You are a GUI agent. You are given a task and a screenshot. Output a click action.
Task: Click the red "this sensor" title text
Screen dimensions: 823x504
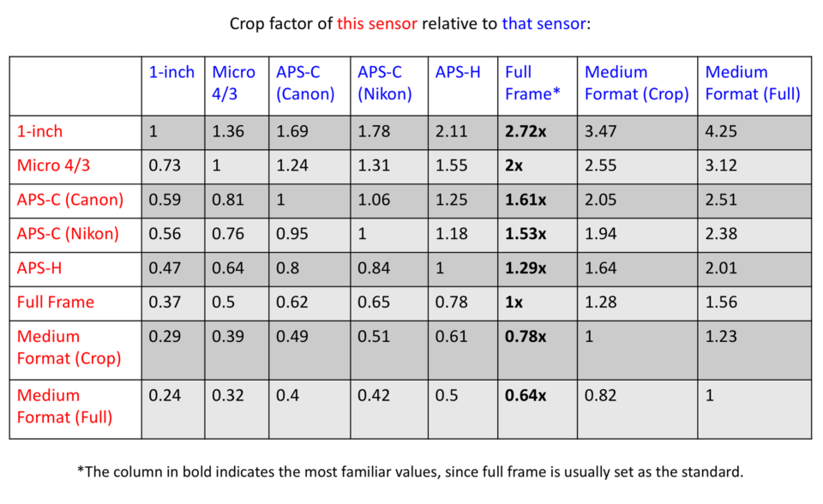point(377,23)
